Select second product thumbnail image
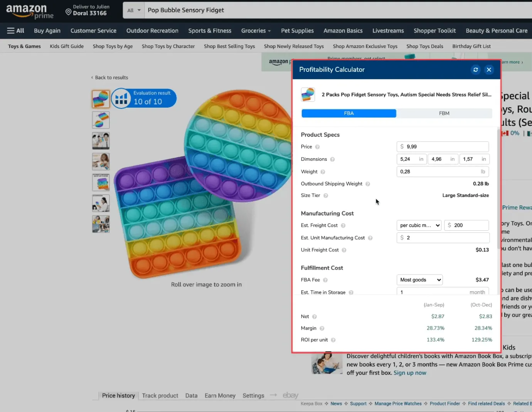Viewport: 532px width, 412px height. 101,120
